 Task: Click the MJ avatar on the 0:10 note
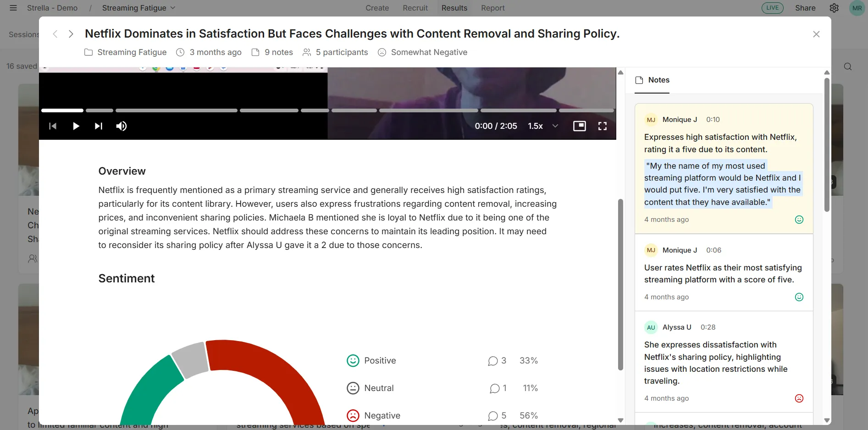(x=651, y=120)
